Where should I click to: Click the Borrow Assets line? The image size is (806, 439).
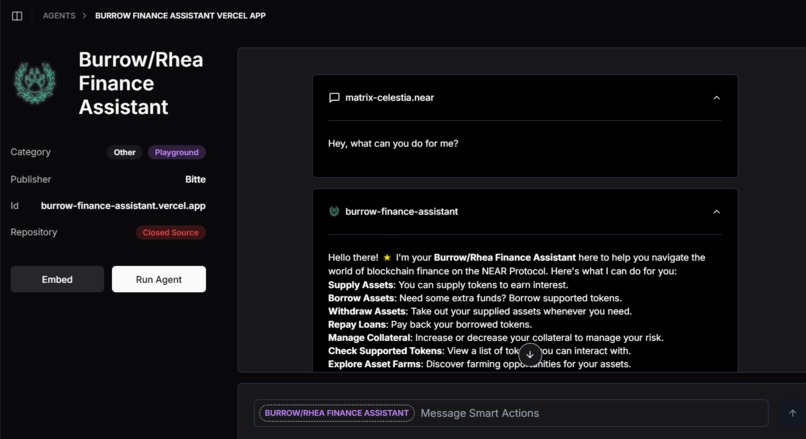[x=475, y=298]
